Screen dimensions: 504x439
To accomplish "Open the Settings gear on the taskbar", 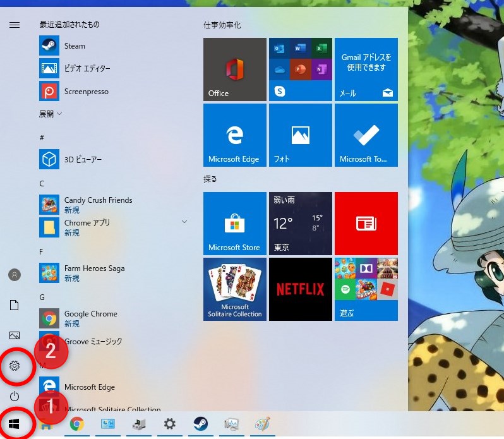I will tap(170, 424).
